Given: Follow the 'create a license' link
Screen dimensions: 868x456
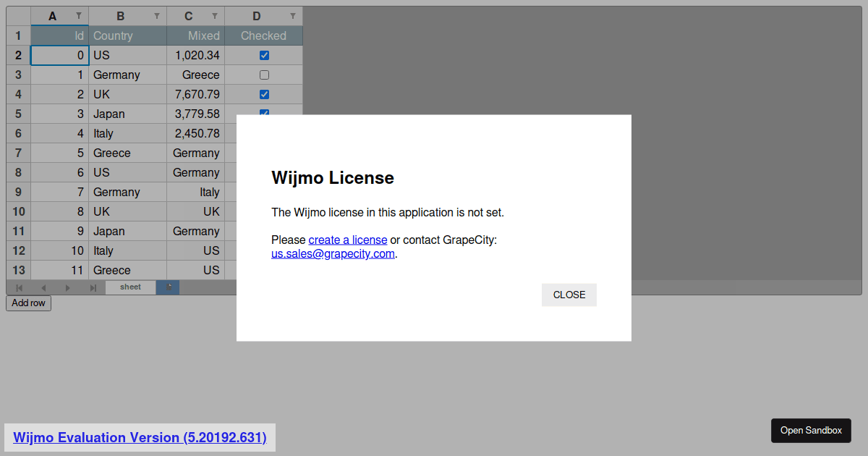Looking at the screenshot, I should point(348,240).
